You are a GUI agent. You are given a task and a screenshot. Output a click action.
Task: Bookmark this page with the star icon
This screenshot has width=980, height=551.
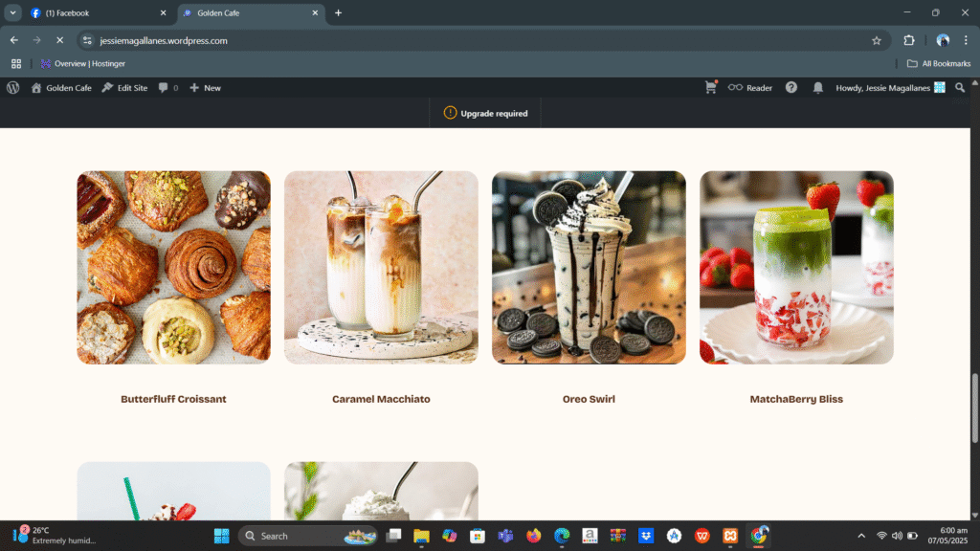pyautogui.click(x=876, y=40)
